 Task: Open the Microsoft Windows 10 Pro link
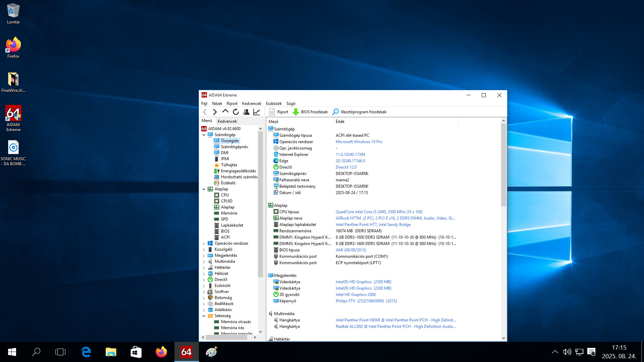tap(359, 142)
